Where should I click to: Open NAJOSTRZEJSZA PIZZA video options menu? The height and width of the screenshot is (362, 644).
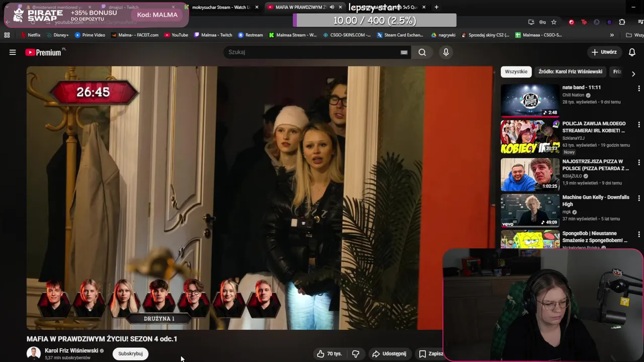point(639,163)
